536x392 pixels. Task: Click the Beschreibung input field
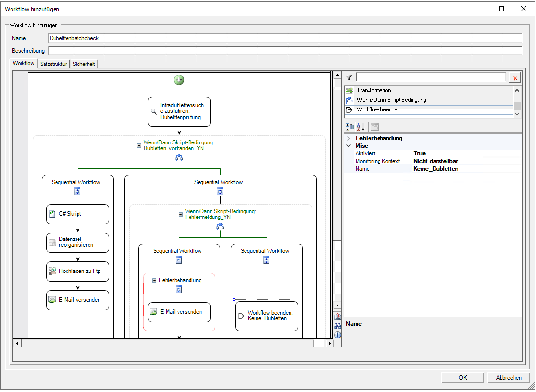click(x=285, y=51)
